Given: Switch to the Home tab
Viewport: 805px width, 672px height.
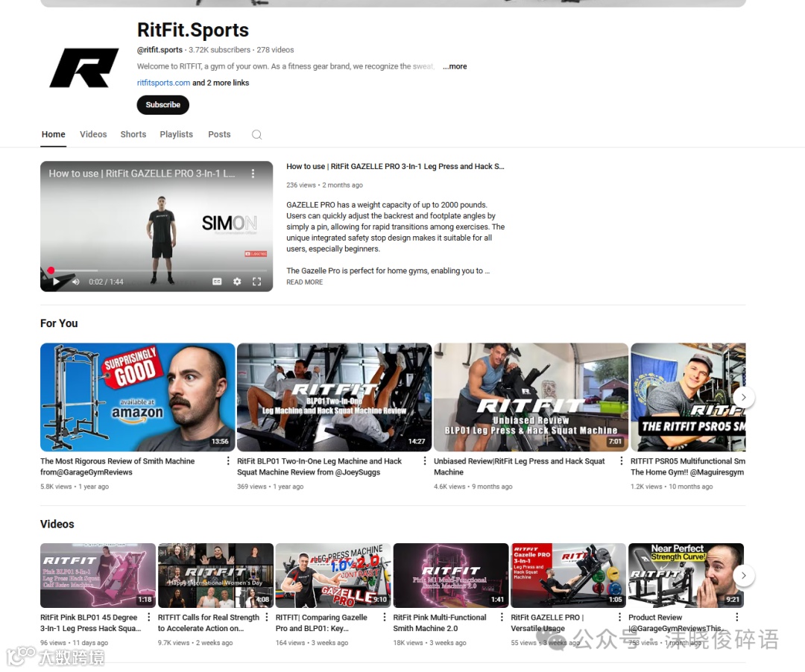Looking at the screenshot, I should (x=54, y=134).
